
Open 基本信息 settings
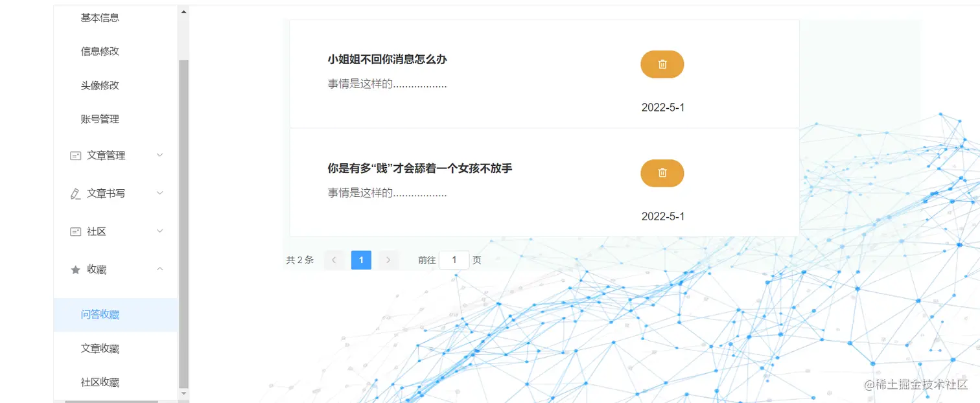[x=99, y=17]
